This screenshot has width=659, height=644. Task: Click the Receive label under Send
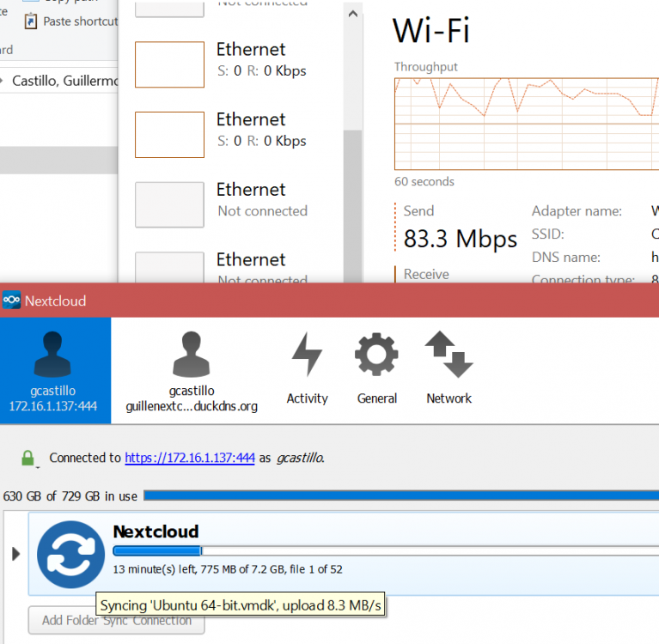[426, 274]
